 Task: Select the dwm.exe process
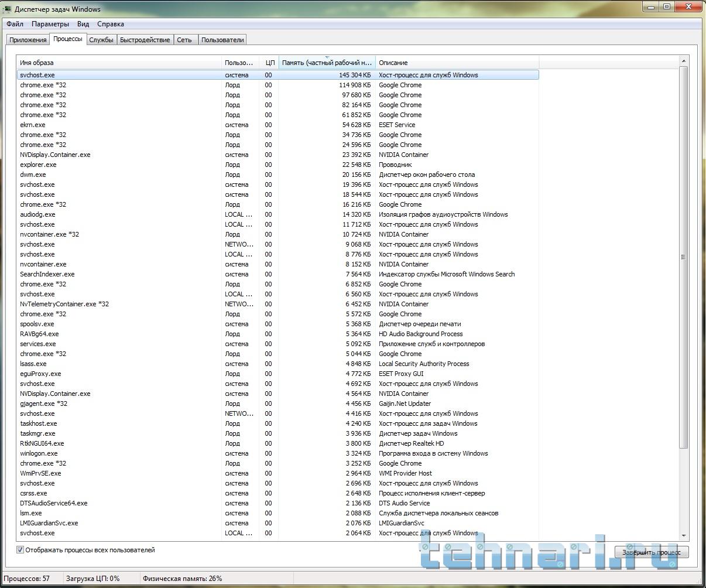point(278,175)
